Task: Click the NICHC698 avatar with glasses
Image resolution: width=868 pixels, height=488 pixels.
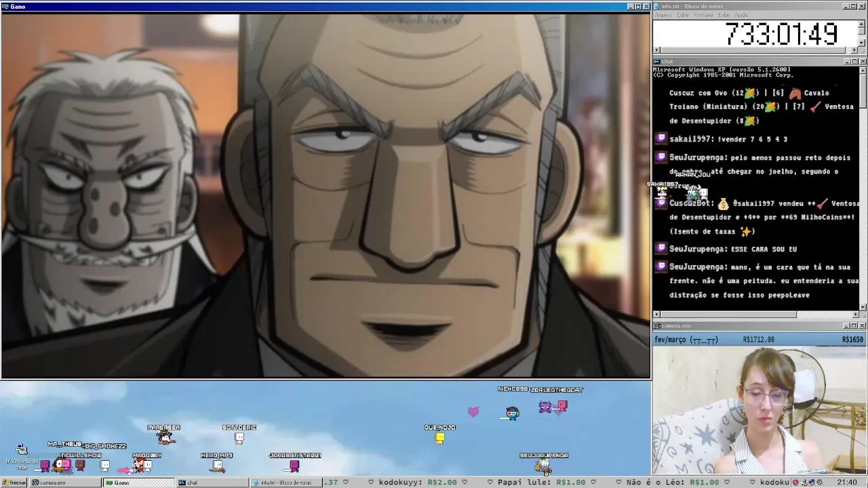Action: tap(513, 413)
